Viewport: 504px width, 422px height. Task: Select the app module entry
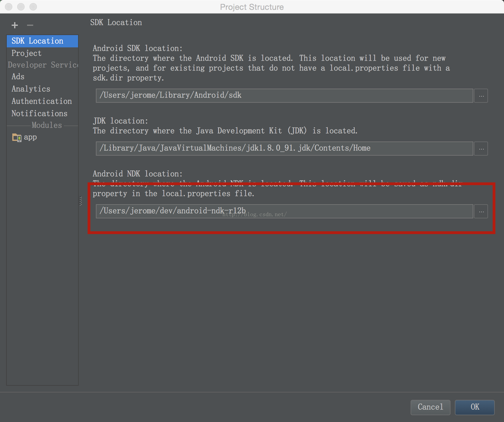[30, 137]
